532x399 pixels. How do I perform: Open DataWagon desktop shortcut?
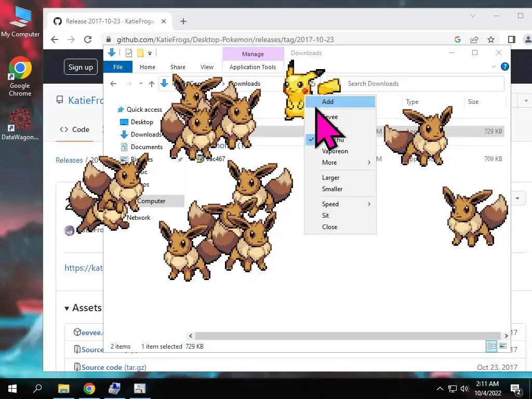click(20, 124)
